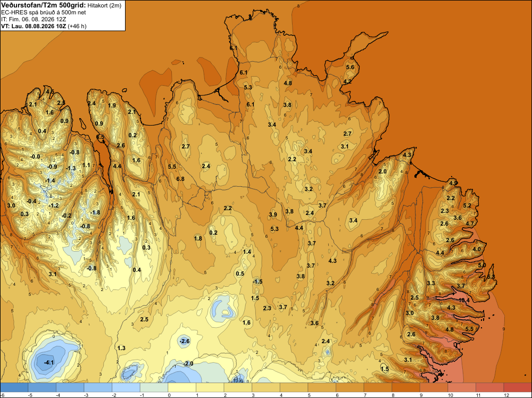Viewport: 532px width, 398px height.
Task: Click the 3.9 temperature value
Action: [273, 214]
